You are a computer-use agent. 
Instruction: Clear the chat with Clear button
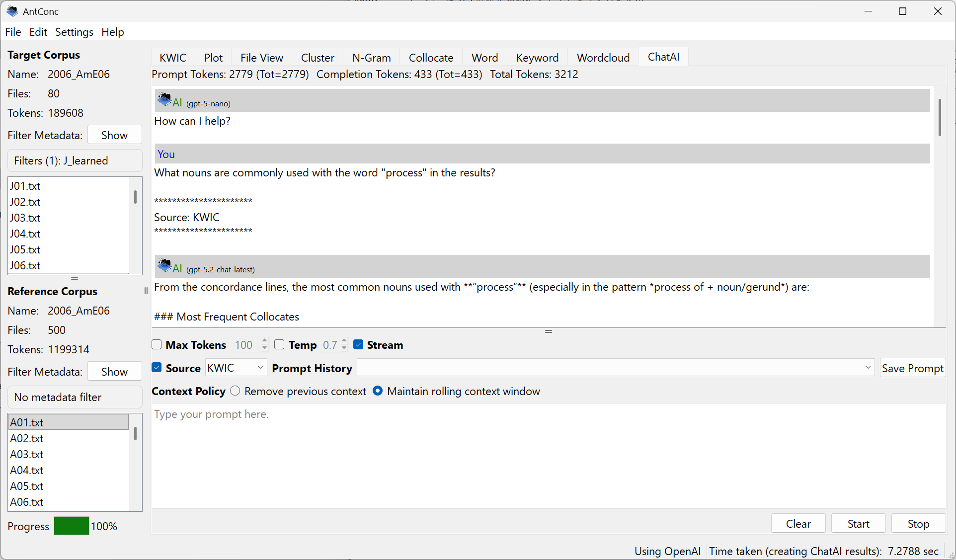(798, 524)
